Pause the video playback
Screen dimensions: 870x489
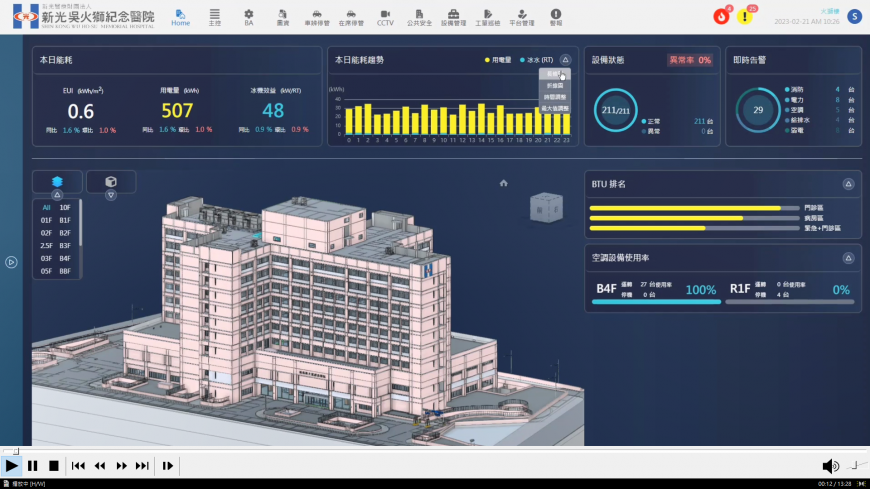point(33,466)
